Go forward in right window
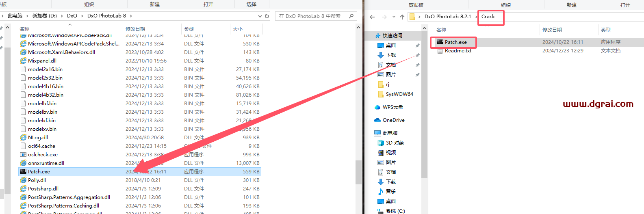 384,17
